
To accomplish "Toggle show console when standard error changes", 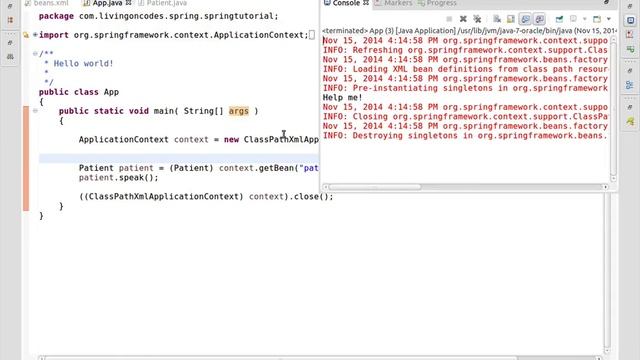I will tap(539, 19).
